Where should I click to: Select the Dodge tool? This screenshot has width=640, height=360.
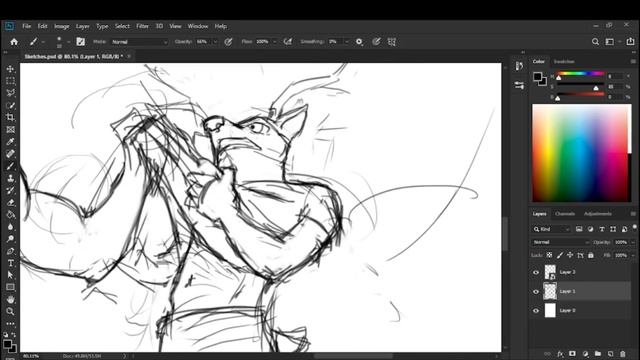[x=11, y=239]
